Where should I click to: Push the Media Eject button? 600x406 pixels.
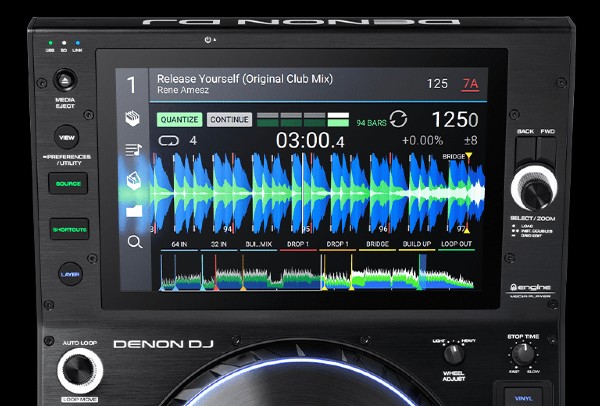click(x=65, y=80)
